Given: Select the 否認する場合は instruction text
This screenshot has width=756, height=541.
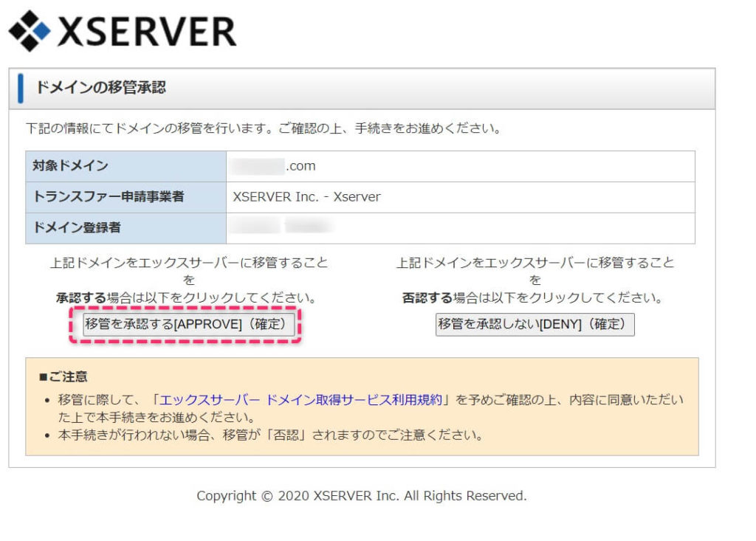Looking at the screenshot, I should pos(532,298).
